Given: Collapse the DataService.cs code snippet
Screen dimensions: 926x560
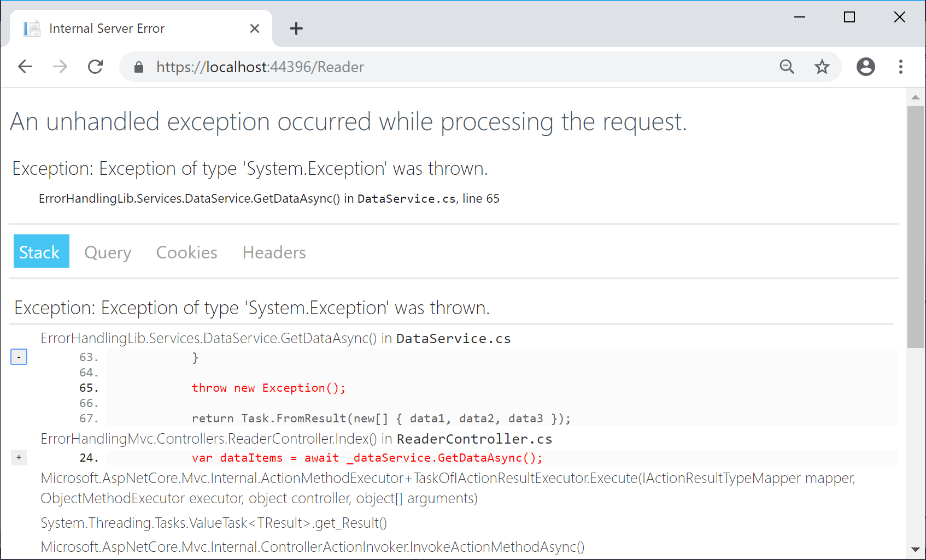Looking at the screenshot, I should point(19,357).
